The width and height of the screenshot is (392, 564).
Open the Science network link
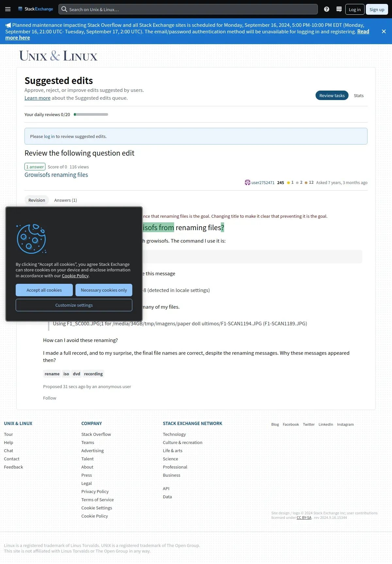point(171,459)
